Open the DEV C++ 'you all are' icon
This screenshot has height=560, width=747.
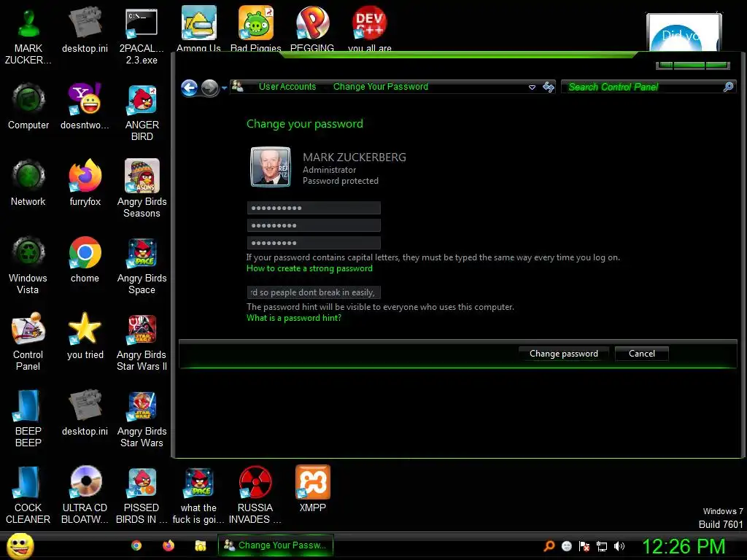[x=370, y=28]
